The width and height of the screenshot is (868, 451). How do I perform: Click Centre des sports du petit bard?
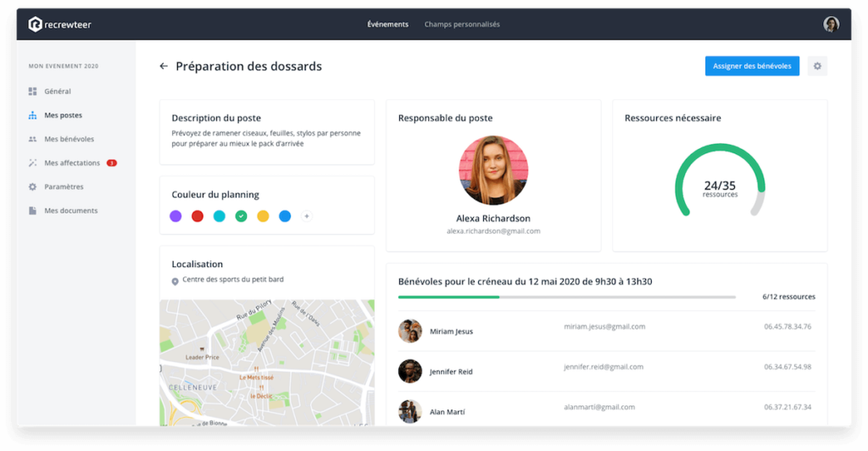(233, 280)
